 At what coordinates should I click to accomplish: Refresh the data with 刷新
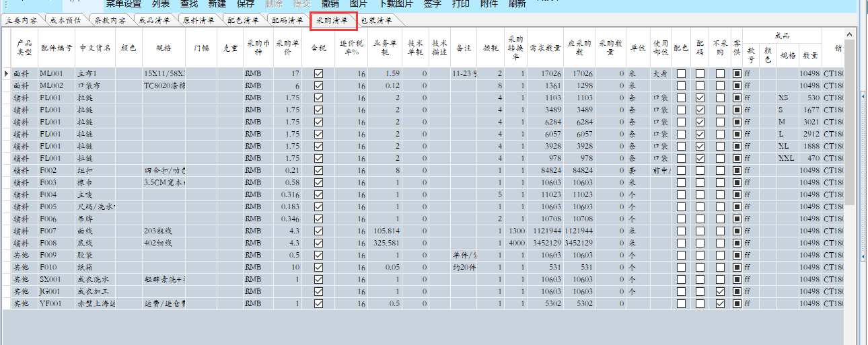[x=517, y=3]
